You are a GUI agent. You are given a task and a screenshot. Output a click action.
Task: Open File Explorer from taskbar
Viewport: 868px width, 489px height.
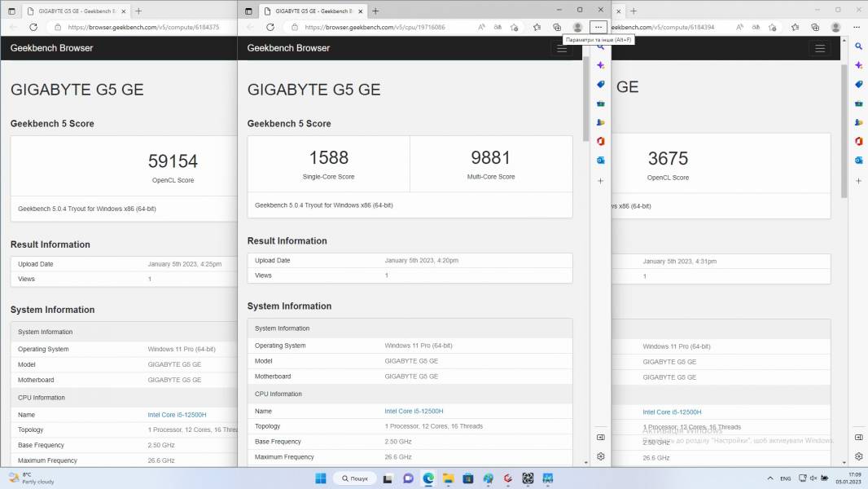tap(449, 478)
